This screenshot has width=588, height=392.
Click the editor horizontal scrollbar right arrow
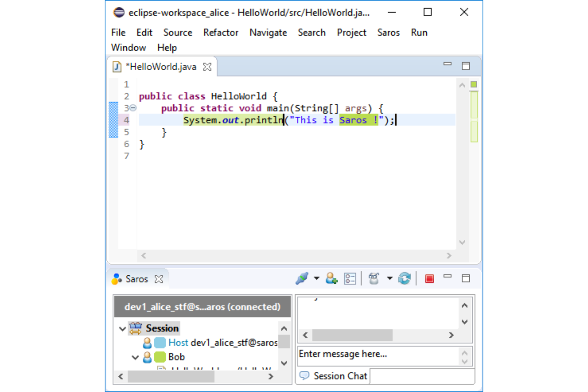pos(449,256)
